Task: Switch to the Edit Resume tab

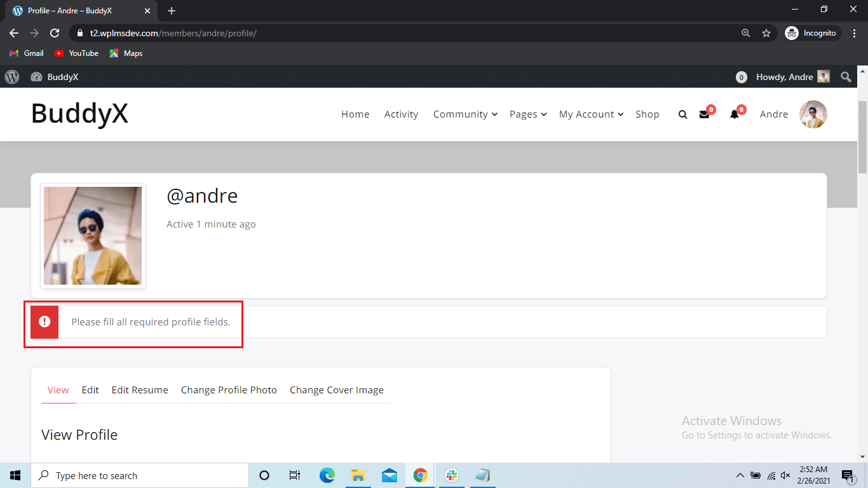Action: click(139, 390)
